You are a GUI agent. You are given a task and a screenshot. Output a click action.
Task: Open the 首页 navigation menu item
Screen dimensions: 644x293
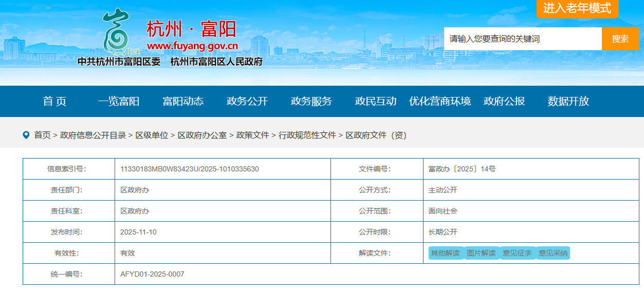pos(54,101)
